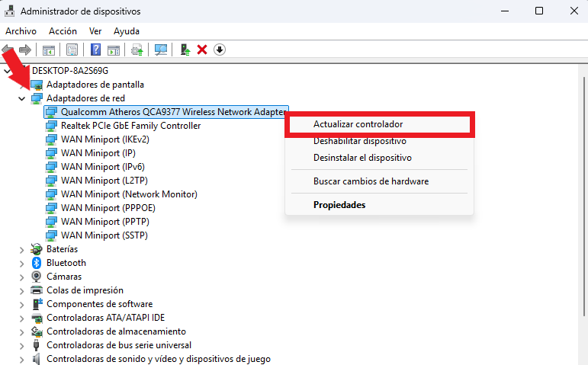Collapse the Adaptadores de red node
The height and width of the screenshot is (365, 588).
(x=22, y=98)
